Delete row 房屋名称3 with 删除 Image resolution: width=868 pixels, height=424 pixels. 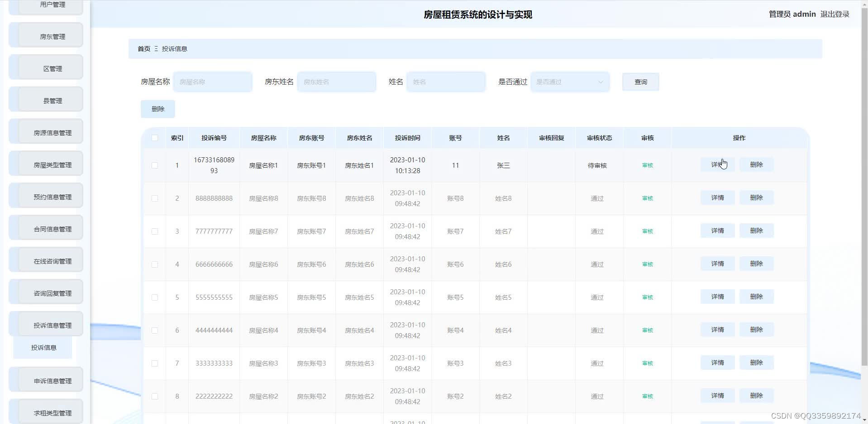pyautogui.click(x=756, y=363)
